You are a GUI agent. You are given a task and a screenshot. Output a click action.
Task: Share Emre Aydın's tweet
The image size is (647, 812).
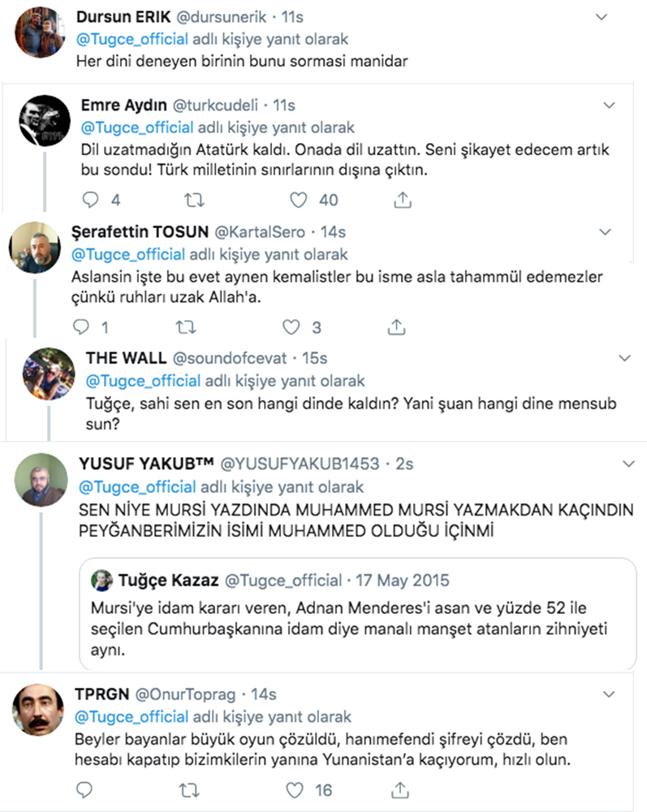pos(402,200)
